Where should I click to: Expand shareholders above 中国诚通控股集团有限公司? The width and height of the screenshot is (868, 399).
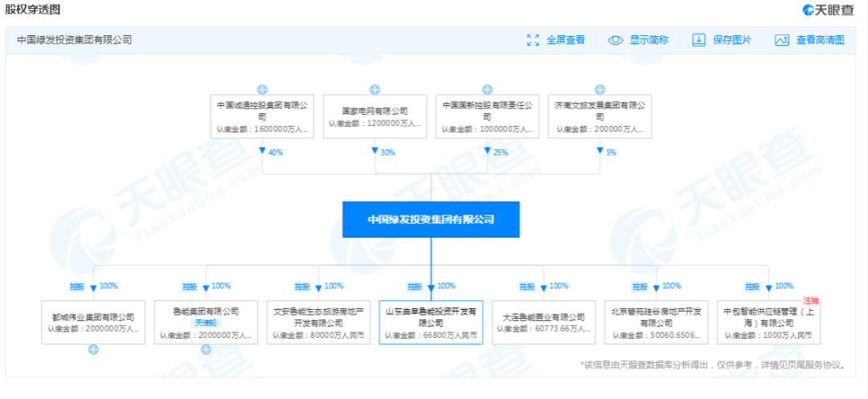(262, 90)
